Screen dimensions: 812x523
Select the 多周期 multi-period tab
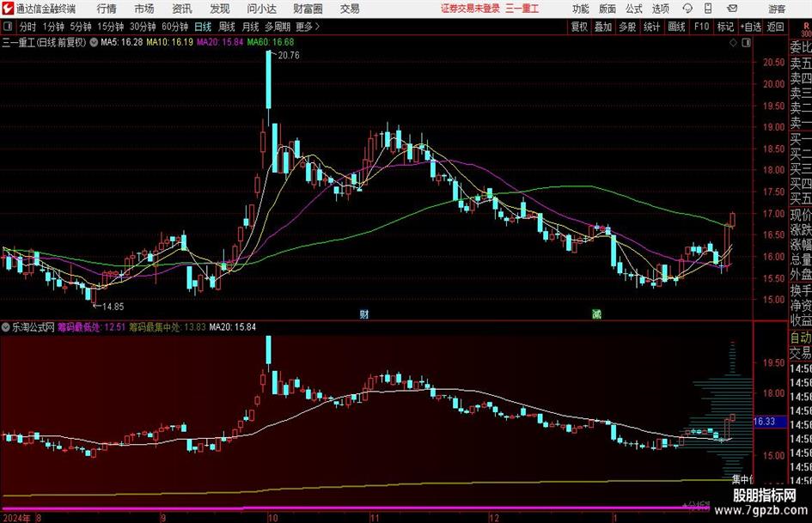278,27
